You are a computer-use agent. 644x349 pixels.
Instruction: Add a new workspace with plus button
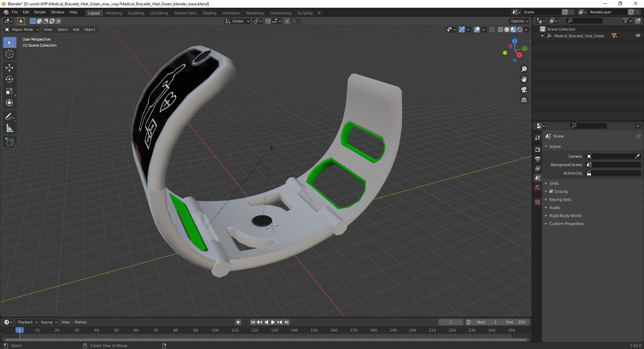coord(319,13)
